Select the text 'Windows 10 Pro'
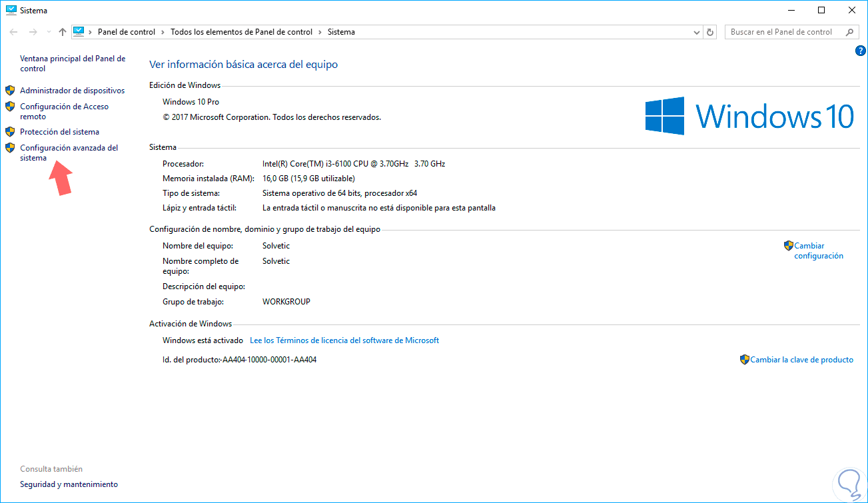 point(191,102)
